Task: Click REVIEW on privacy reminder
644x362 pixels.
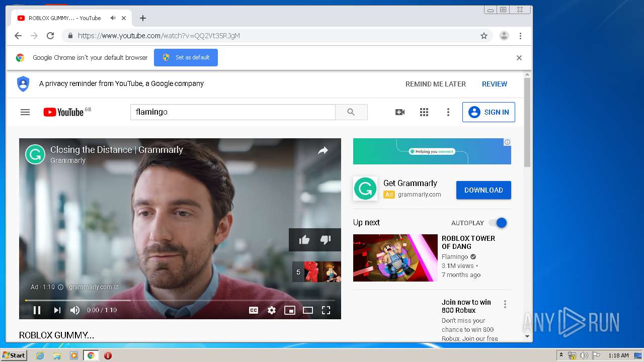Action: tap(495, 84)
